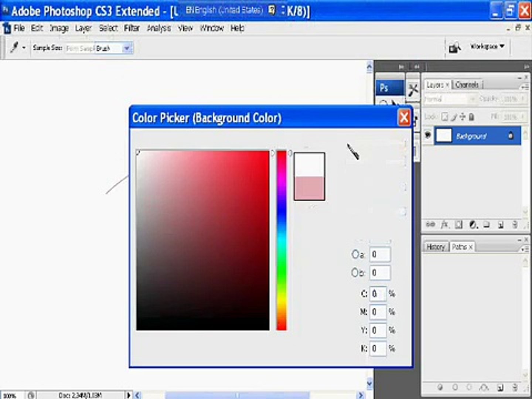The width and height of the screenshot is (532, 399).
Task: Open the Analysis menu
Action: [159, 28]
